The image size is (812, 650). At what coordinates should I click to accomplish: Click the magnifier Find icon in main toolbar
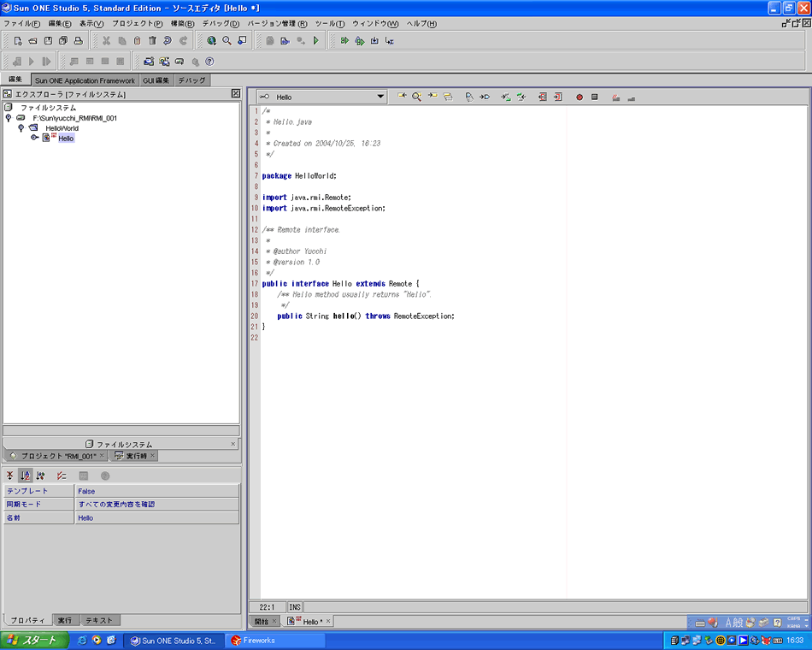click(x=227, y=40)
